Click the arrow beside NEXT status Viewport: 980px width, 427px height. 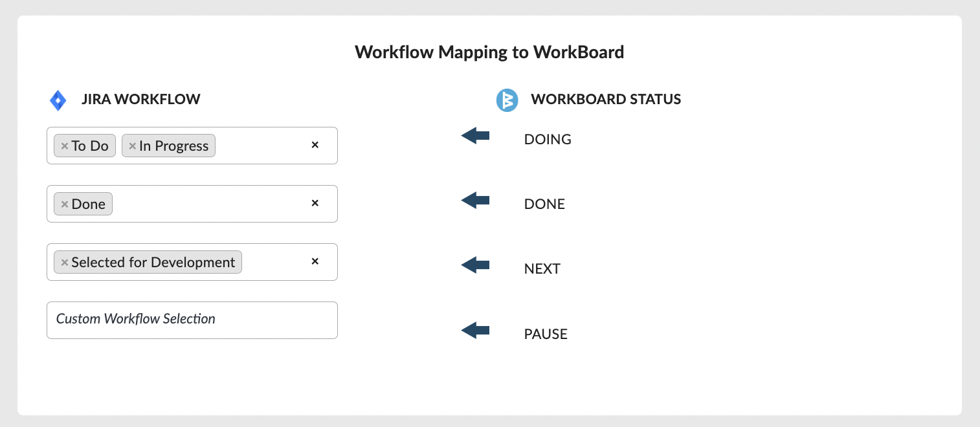click(475, 265)
